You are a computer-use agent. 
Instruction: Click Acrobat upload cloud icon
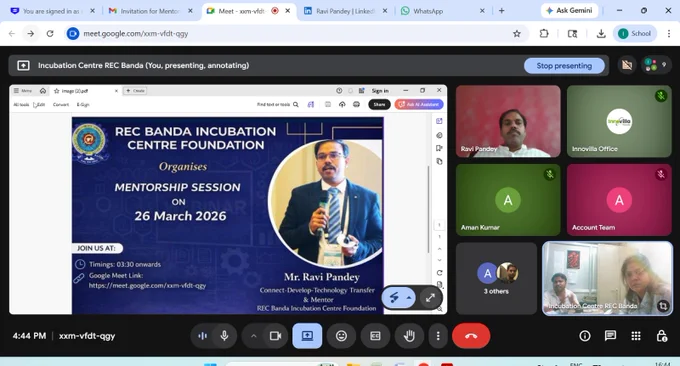342,105
